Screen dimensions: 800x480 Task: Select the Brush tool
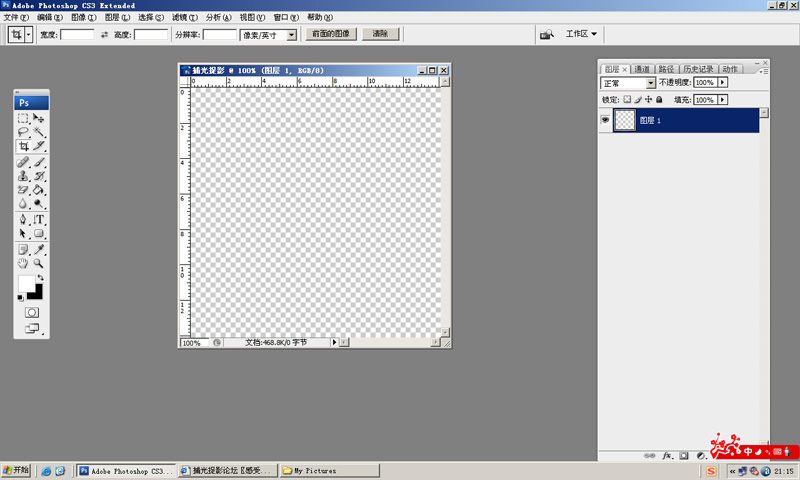tap(39, 162)
